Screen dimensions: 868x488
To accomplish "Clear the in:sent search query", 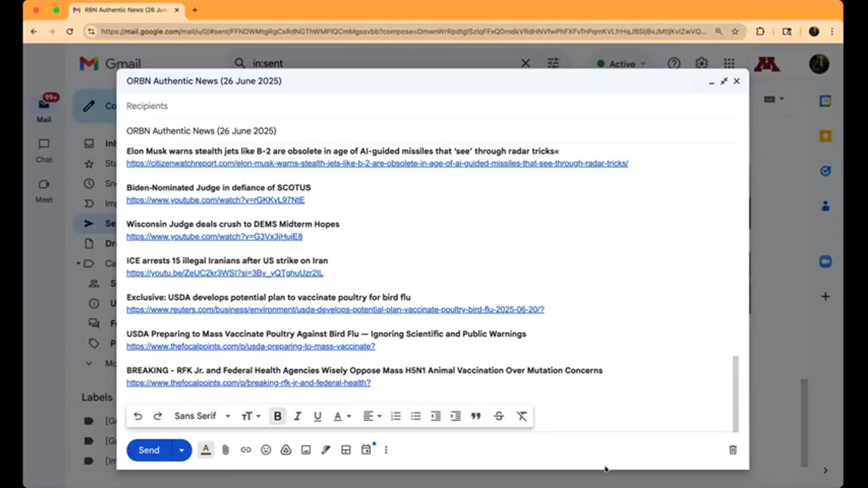I will coord(526,63).
